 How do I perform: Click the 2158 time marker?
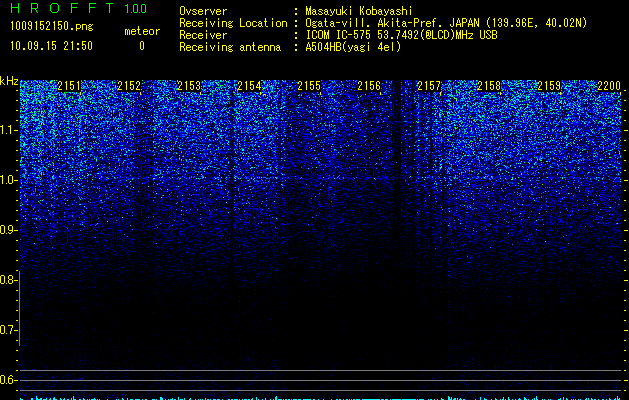click(489, 86)
